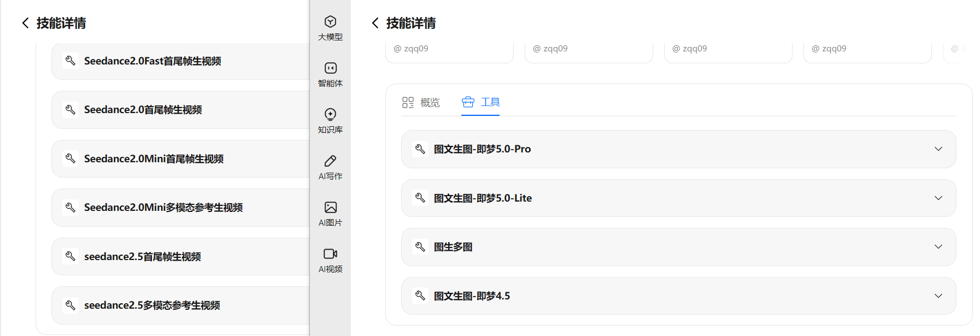Click wrench icon of Seedance2.0Mini首尾帧生视频
This screenshot has width=980, height=336.
click(x=70, y=158)
